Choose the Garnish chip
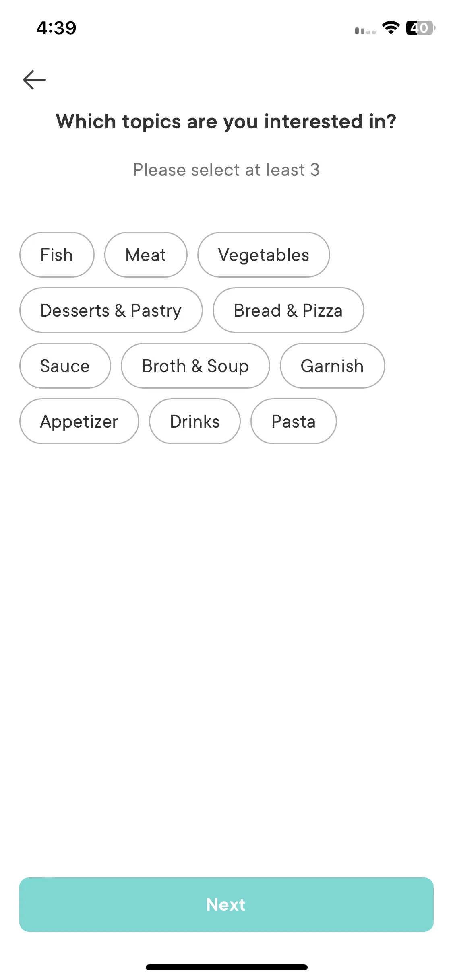 click(x=332, y=366)
